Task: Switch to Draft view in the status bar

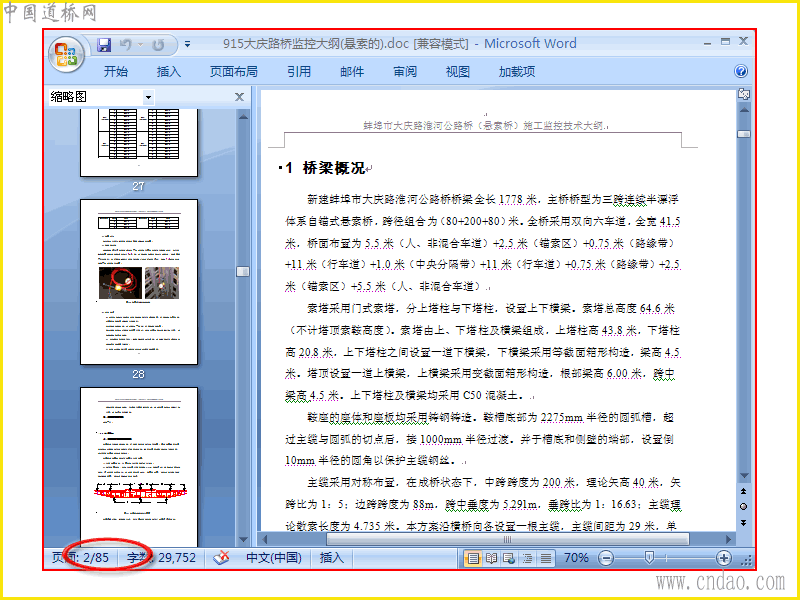Action: tap(545, 558)
